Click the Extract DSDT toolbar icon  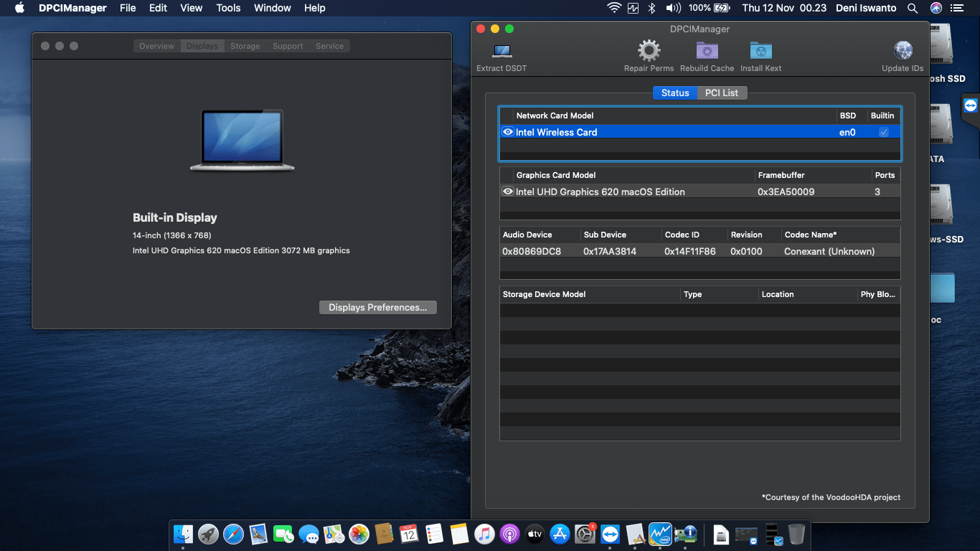(x=501, y=51)
